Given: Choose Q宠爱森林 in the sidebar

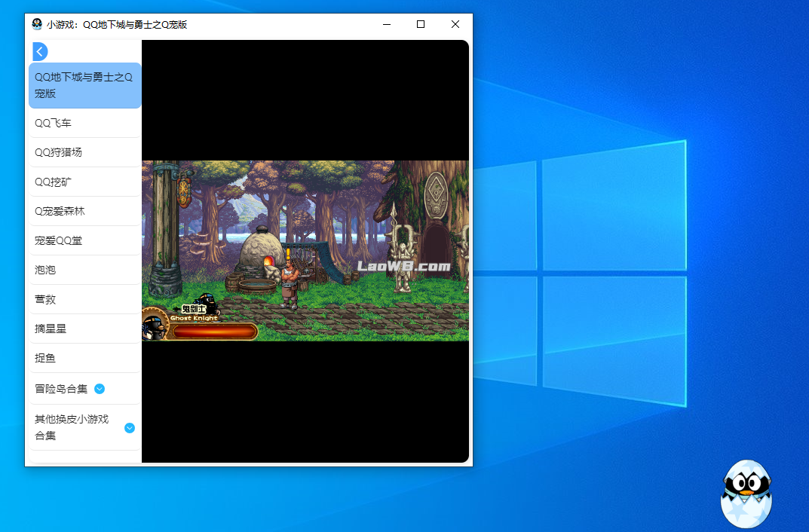Looking at the screenshot, I should [x=85, y=211].
